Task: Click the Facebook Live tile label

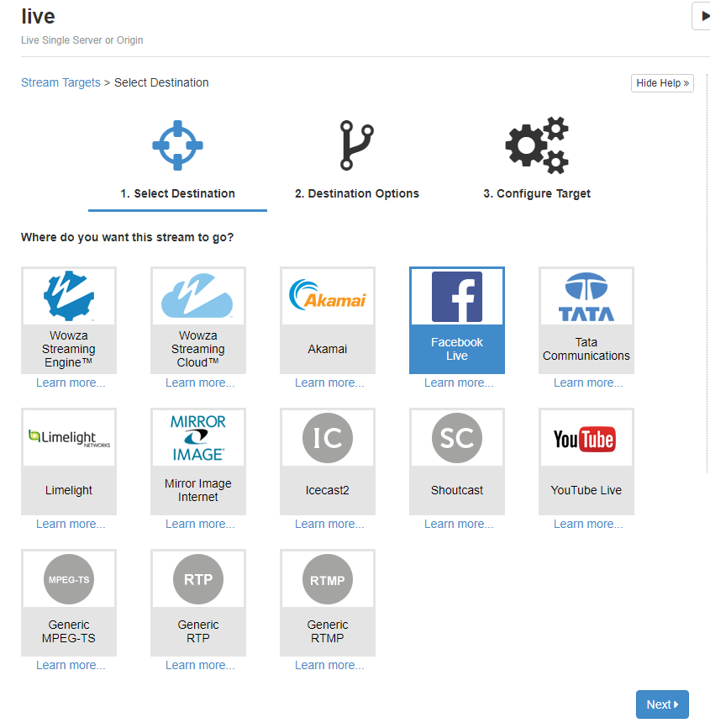Action: coord(457,349)
